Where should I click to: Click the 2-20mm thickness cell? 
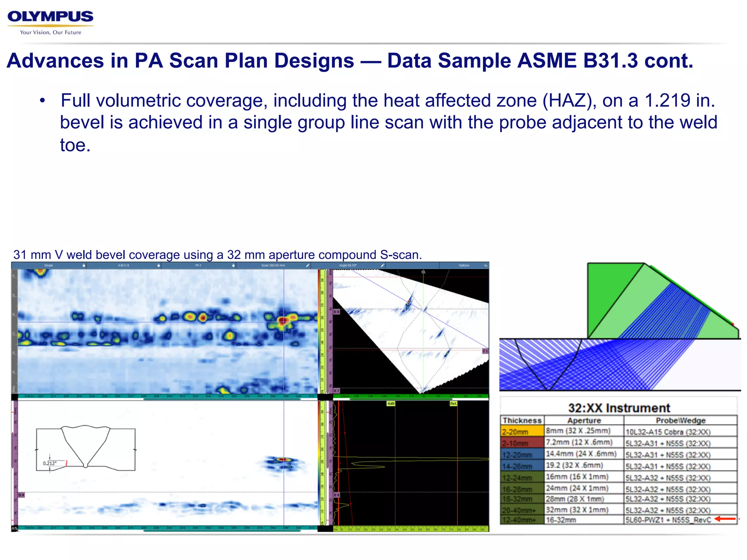click(522, 432)
